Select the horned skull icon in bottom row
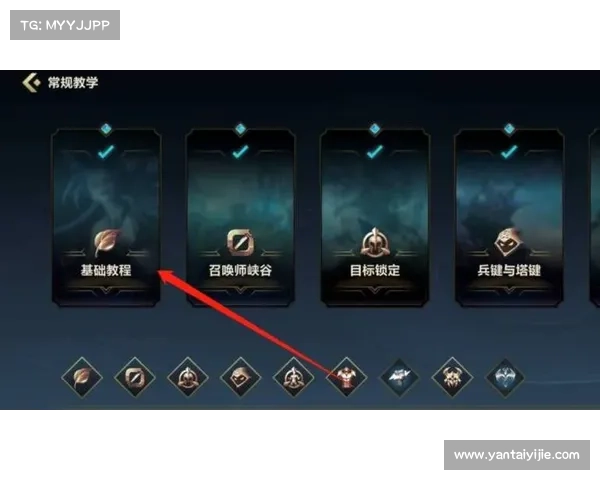600x480 pixels. (x=452, y=377)
